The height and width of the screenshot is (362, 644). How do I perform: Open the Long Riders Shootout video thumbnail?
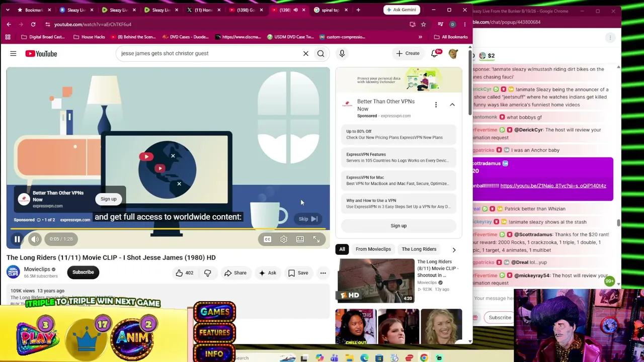tap(375, 281)
